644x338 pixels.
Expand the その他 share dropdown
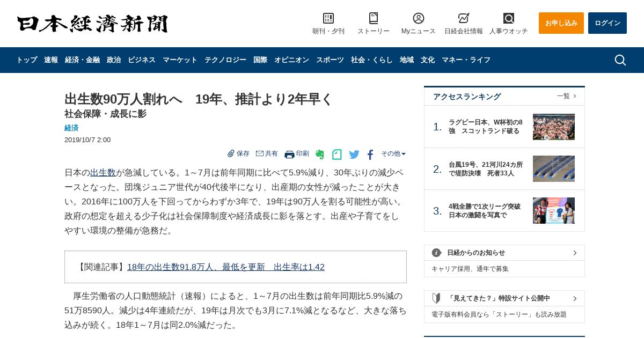tap(393, 153)
